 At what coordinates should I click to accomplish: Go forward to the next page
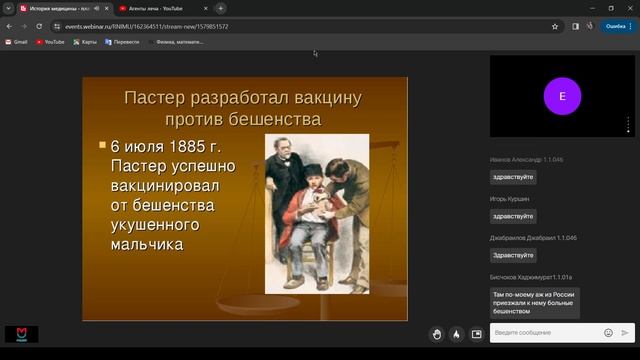point(24,27)
